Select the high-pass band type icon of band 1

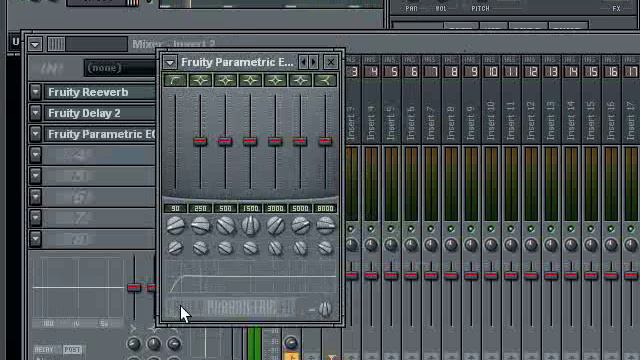click(x=175, y=80)
